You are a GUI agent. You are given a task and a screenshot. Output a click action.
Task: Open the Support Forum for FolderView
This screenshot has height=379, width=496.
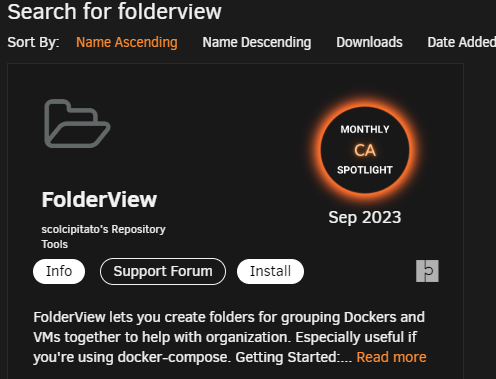(x=163, y=271)
